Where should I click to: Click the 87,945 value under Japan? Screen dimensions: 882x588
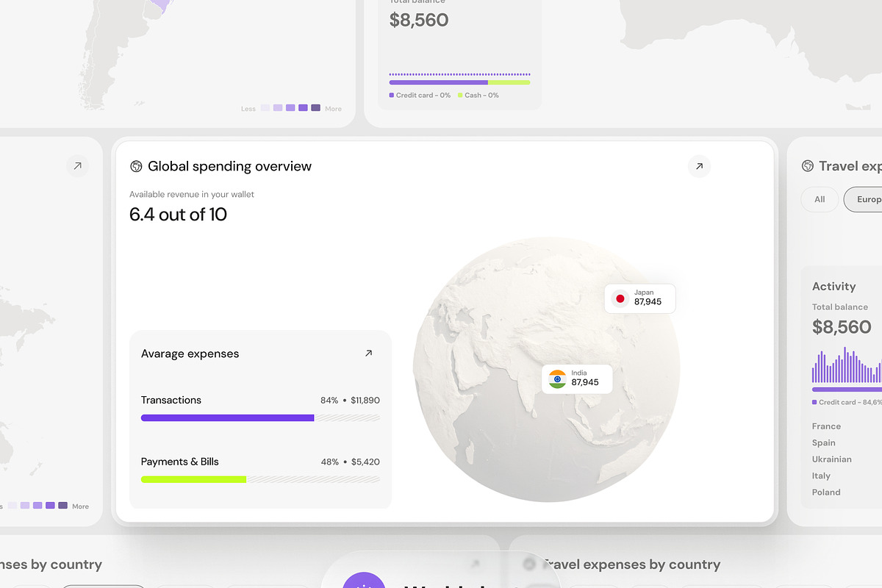pos(648,302)
